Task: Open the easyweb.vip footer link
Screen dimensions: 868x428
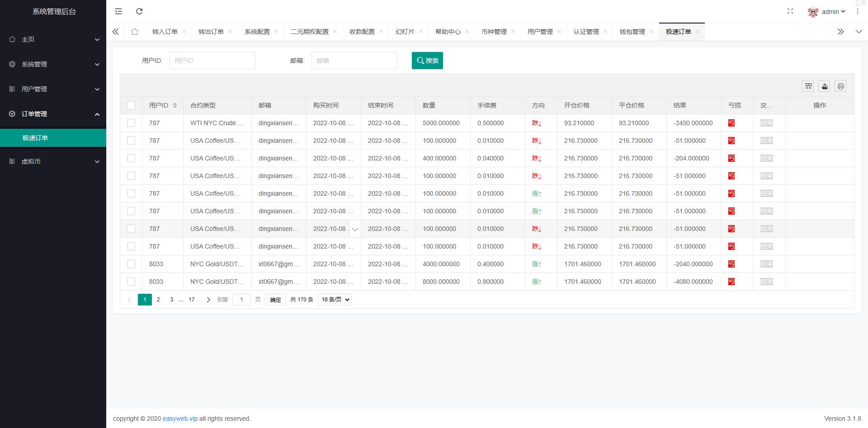Action: coord(180,419)
